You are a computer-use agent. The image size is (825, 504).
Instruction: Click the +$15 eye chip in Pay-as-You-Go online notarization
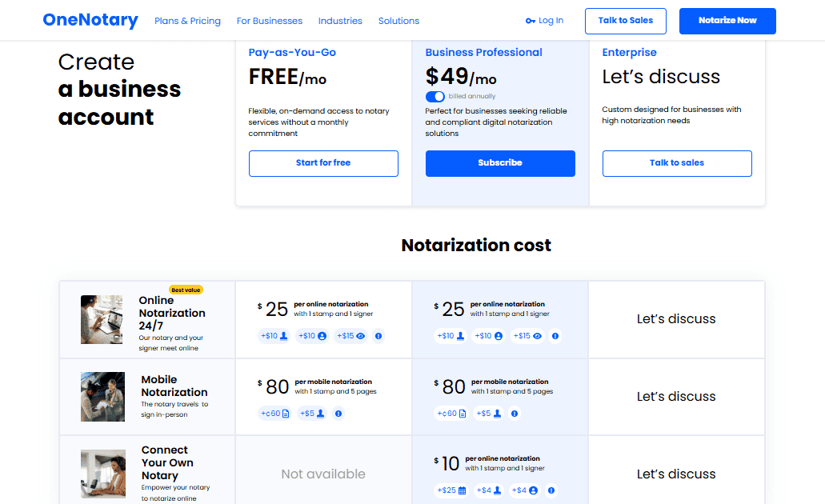click(350, 336)
